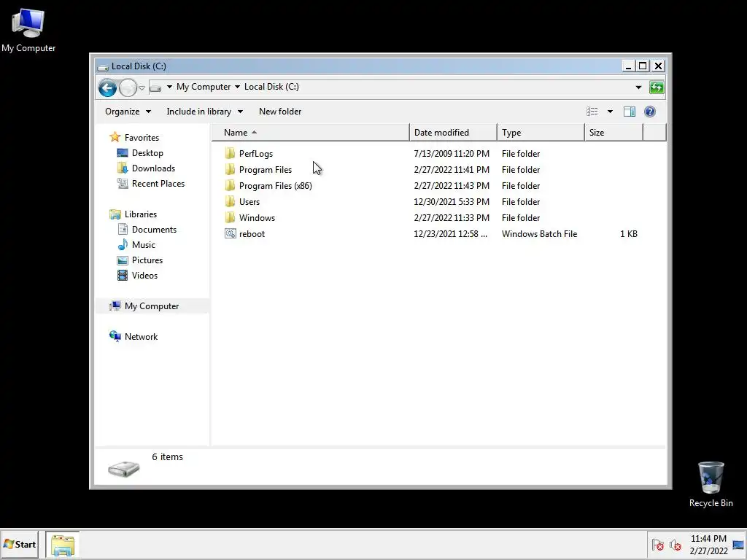Viewport: 747px width, 560px height.
Task: Select My Computer in navigation pane
Action: pos(152,306)
